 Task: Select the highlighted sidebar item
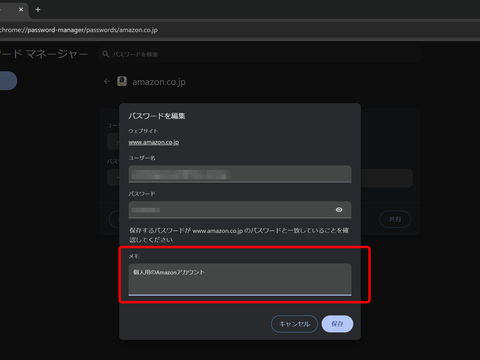[8, 81]
